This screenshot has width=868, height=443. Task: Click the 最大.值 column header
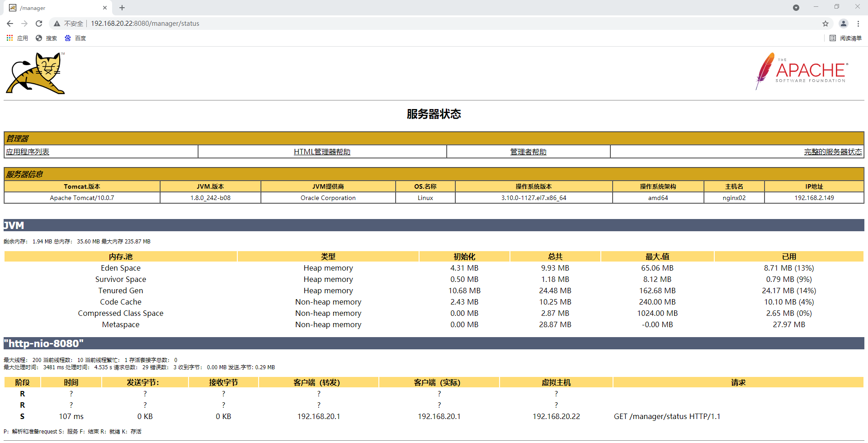[x=657, y=257]
